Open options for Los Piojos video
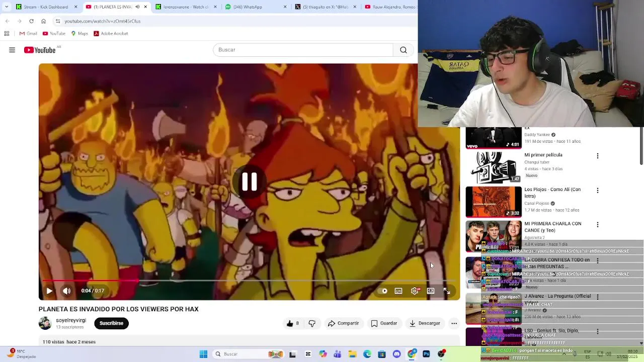The height and width of the screenshot is (362, 644). point(597,191)
